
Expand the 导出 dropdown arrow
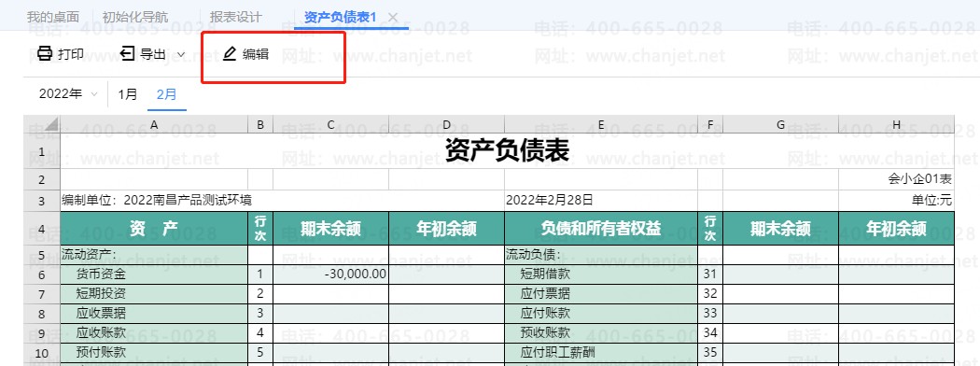point(181,54)
